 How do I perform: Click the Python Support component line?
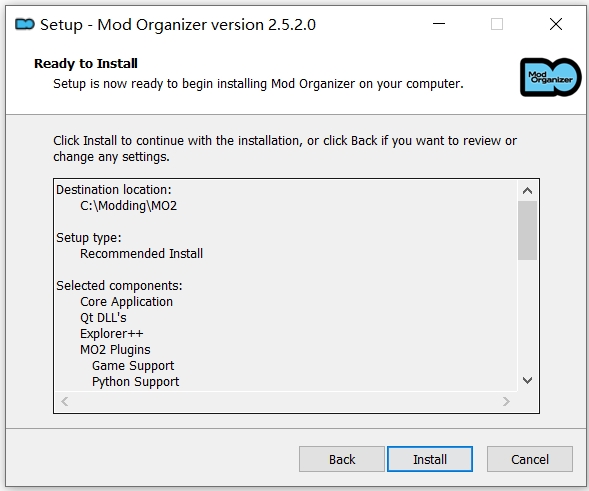pos(136,382)
